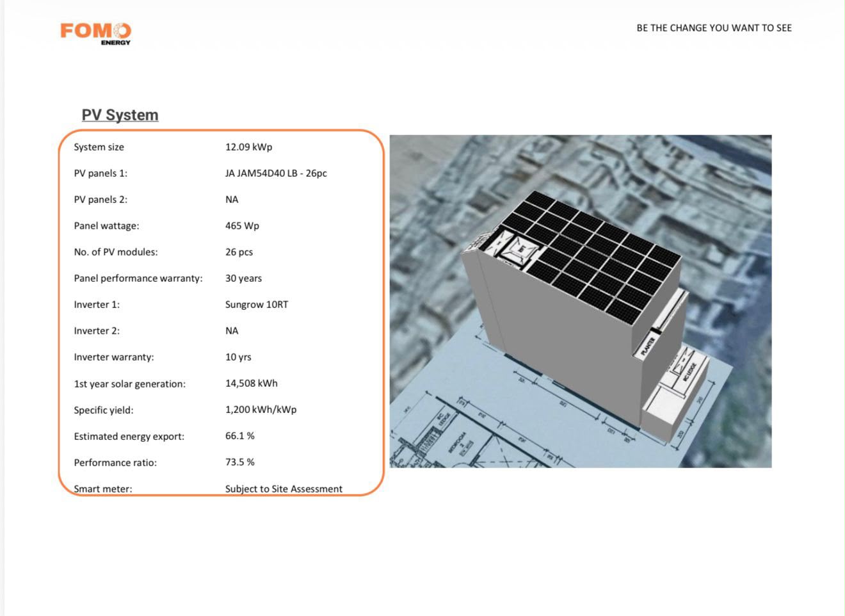Select the 'Sungrow 10RT' value
This screenshot has height=616, width=845.
(257, 305)
